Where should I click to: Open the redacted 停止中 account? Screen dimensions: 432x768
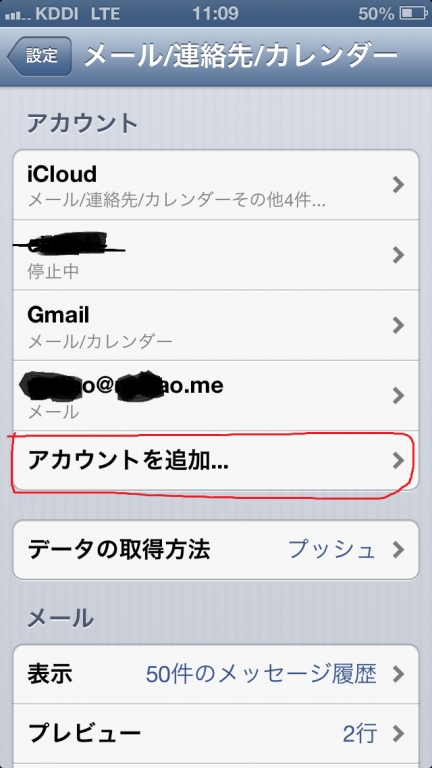coord(216,255)
